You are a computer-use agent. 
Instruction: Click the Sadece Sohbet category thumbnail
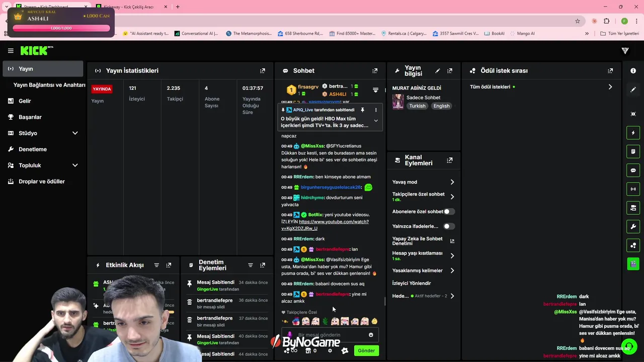(398, 102)
